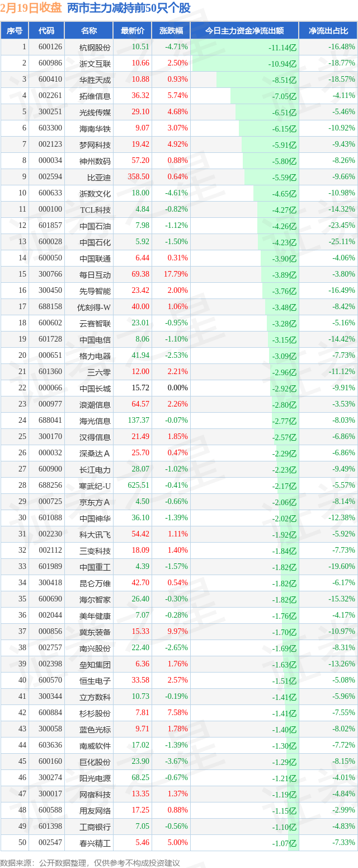The width and height of the screenshot is (358, 868).
Task: Select the stock name 昆仑万维
Action: (x=95, y=584)
